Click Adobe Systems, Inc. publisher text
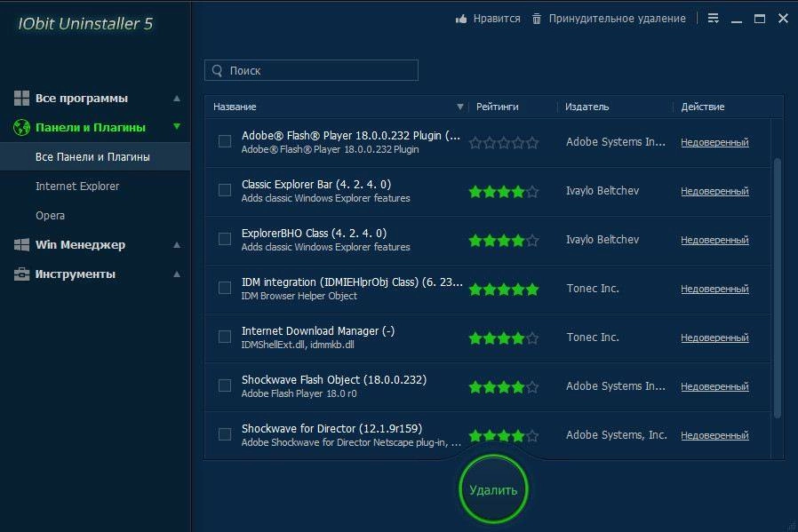 (617, 435)
